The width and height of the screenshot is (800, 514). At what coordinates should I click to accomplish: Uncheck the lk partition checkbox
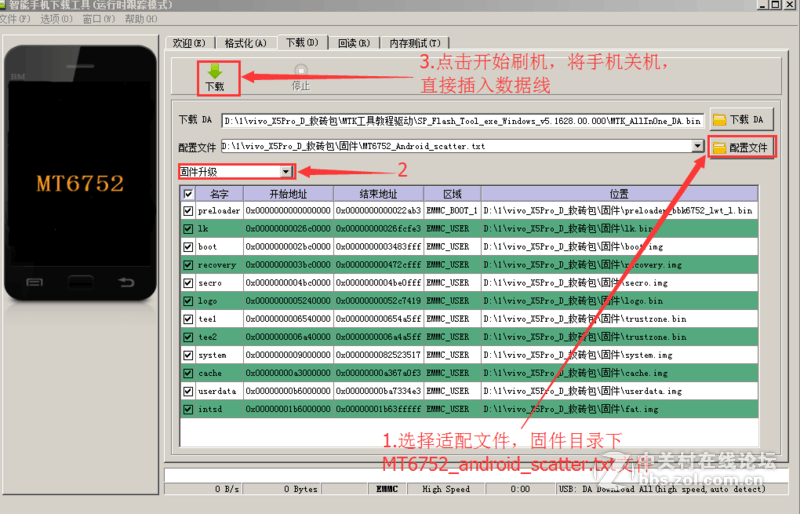click(x=188, y=229)
